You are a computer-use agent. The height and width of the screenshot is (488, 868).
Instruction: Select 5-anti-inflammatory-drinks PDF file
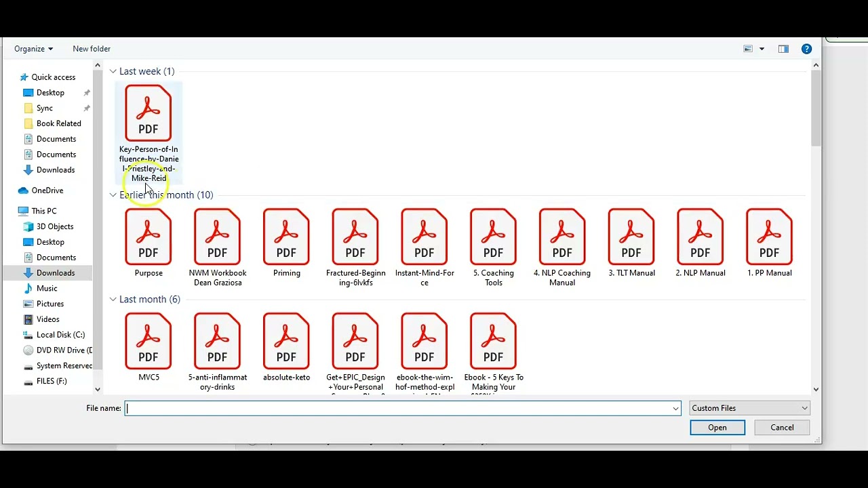(x=218, y=352)
